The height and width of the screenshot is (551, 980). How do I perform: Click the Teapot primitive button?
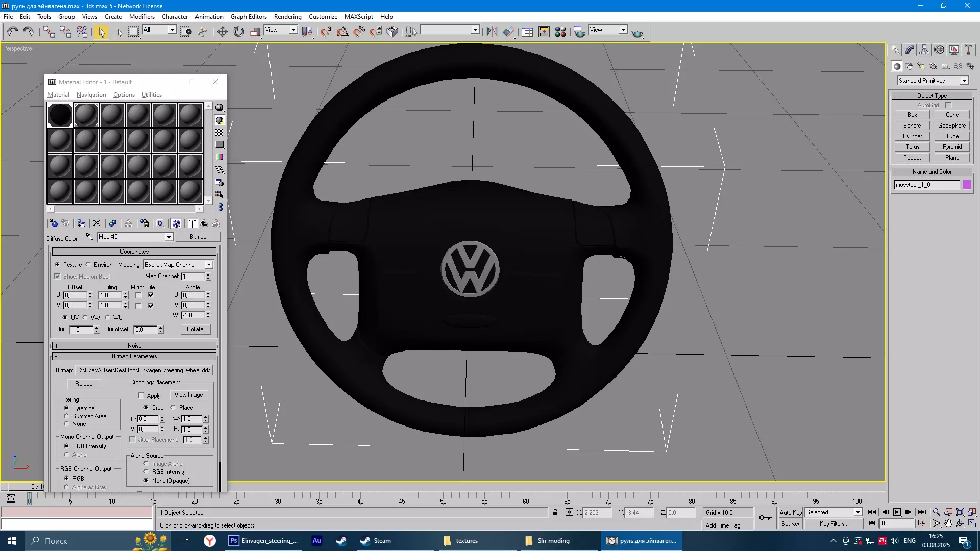[x=912, y=158]
